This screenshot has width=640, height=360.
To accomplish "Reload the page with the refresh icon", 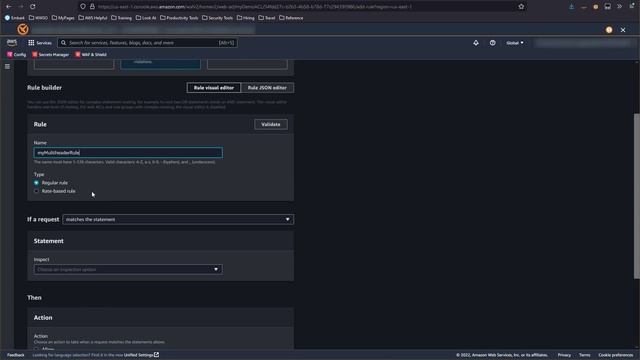I will (33, 7).
